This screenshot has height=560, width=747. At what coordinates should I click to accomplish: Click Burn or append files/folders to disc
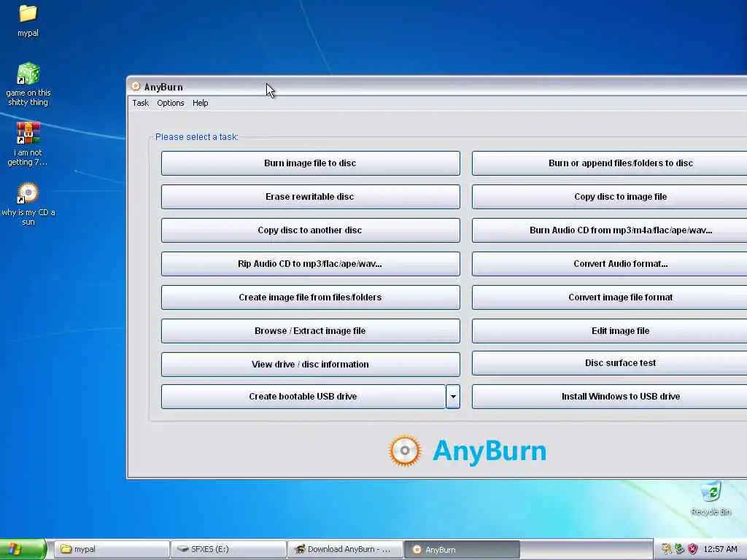(609, 163)
